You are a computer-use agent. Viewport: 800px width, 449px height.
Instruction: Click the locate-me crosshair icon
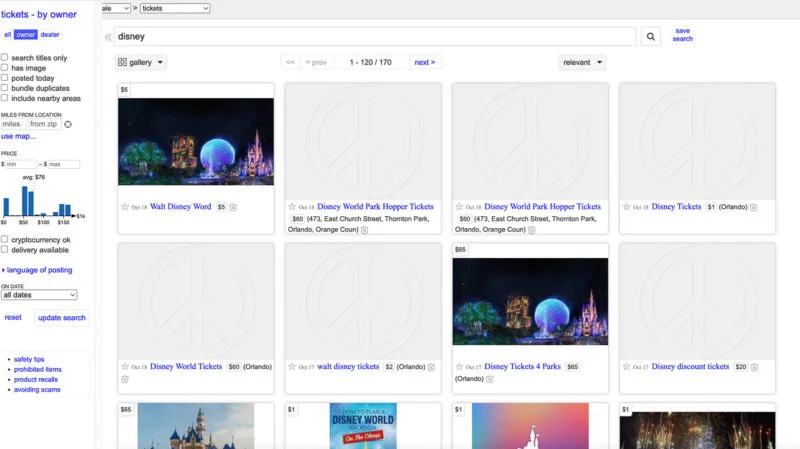pyautogui.click(x=68, y=124)
